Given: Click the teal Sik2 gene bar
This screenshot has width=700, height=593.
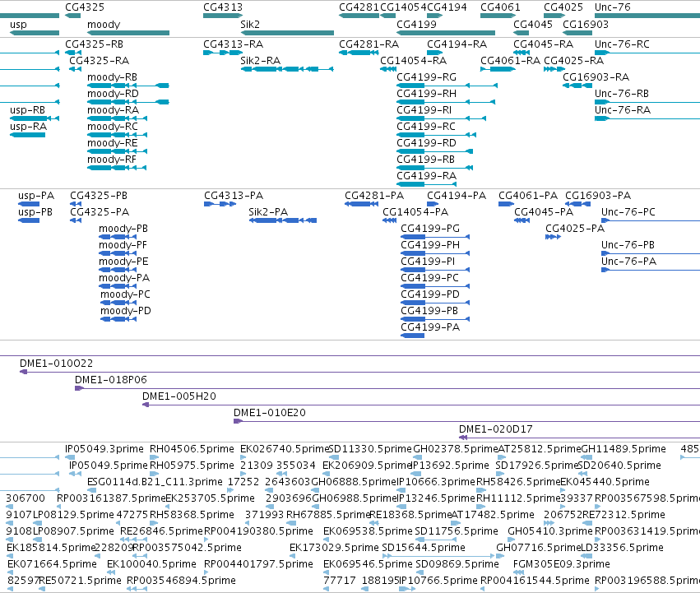Looking at the screenshot, I should [287, 33].
